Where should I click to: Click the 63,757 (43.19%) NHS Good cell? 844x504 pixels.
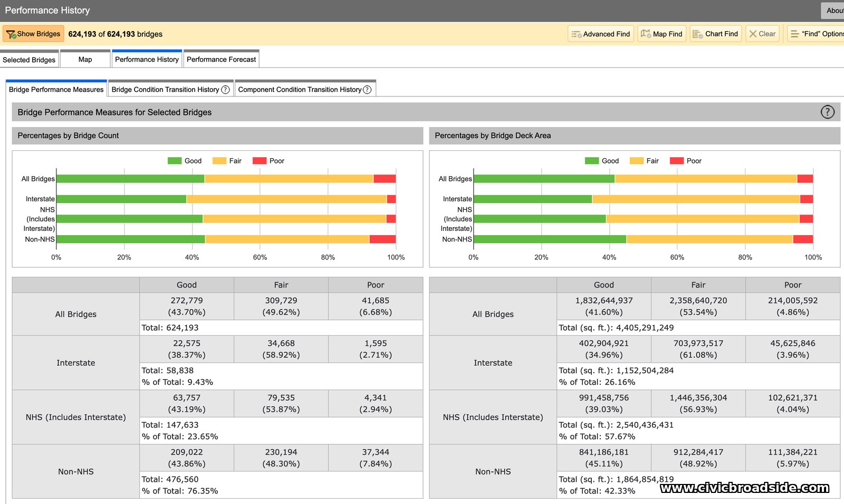pyautogui.click(x=187, y=403)
